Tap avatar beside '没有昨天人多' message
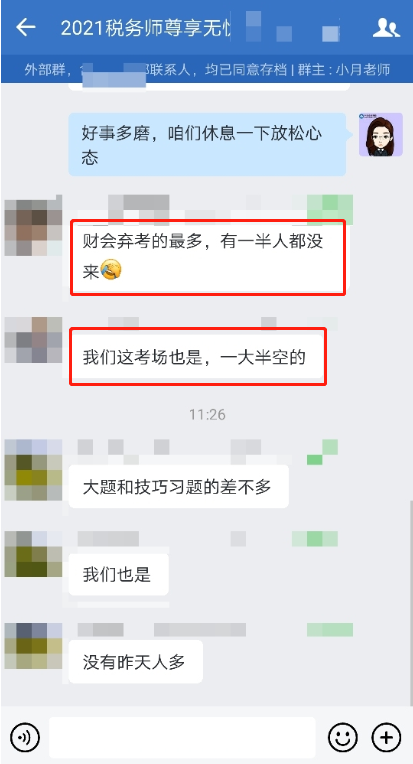The height and width of the screenshot is (764, 413). click(x=33, y=646)
